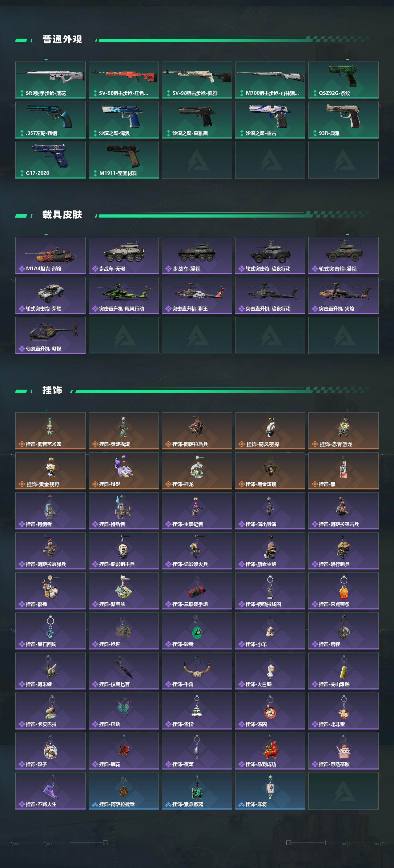The image size is (394, 868).
Task: Open the SV-98狙击步枪-典雅 skin tile
Action: [x=197, y=80]
